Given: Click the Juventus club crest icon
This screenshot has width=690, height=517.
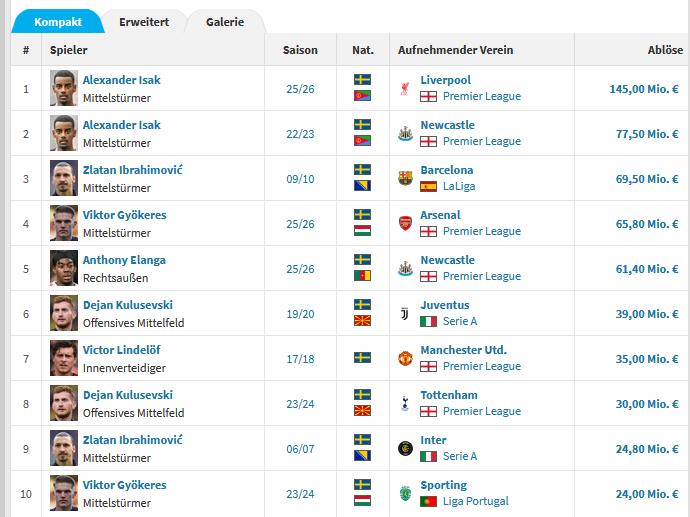Looking at the screenshot, I should coord(405,313).
